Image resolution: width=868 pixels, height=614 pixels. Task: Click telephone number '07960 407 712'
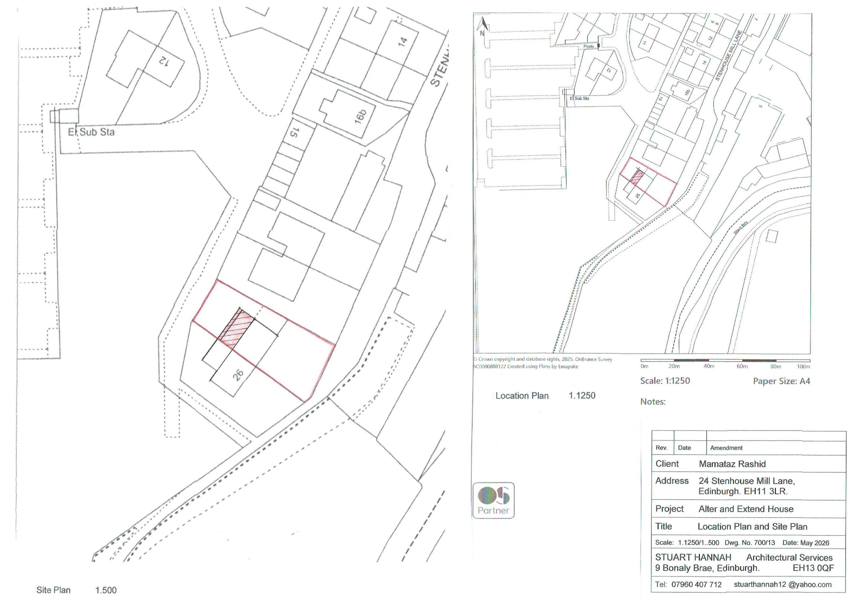tap(696, 585)
